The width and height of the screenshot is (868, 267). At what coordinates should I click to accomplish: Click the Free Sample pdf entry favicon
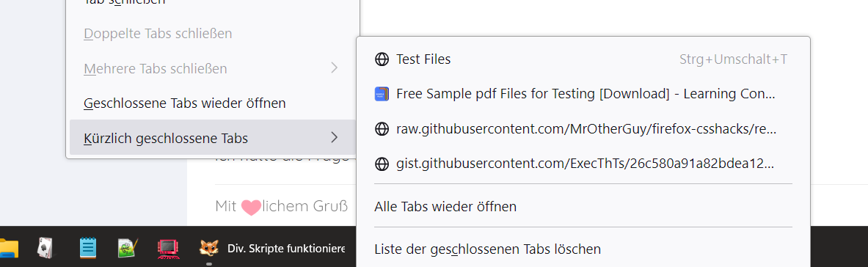(x=382, y=94)
